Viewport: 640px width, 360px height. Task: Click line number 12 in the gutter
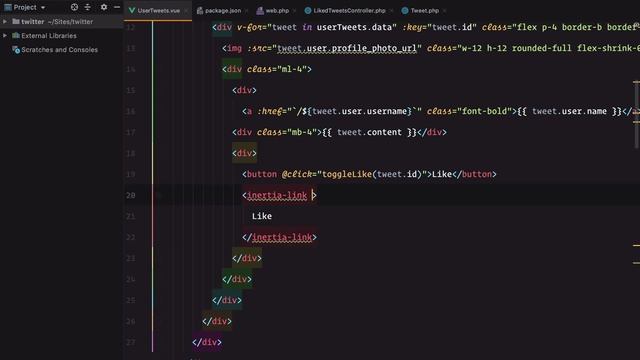coord(131,27)
